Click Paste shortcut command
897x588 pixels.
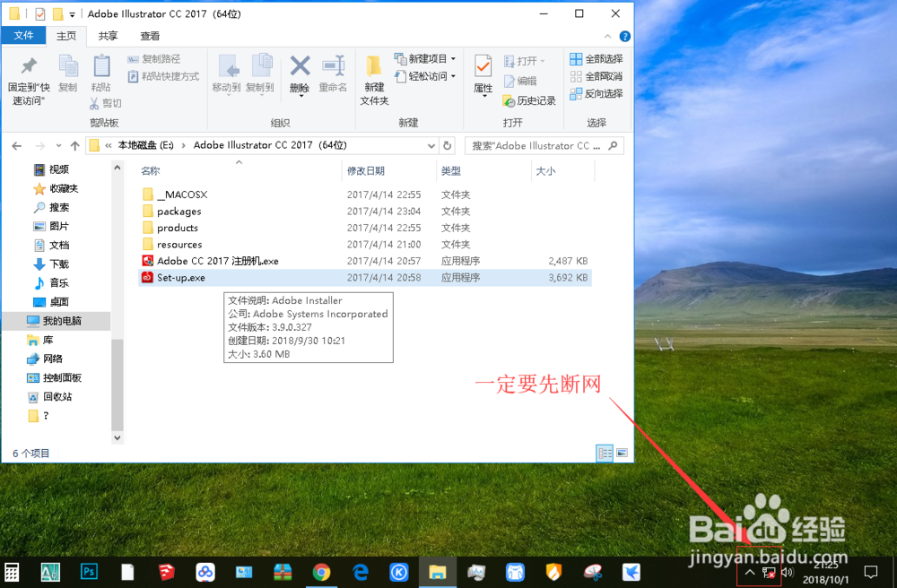(163, 76)
